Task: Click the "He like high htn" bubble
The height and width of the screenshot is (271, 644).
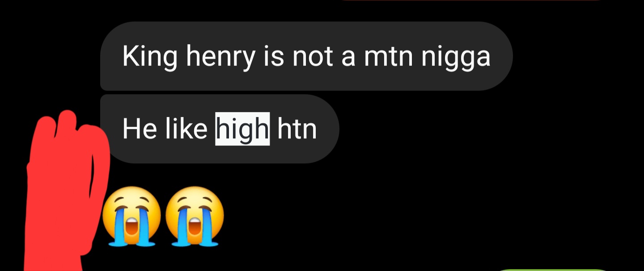Action: click(220, 129)
